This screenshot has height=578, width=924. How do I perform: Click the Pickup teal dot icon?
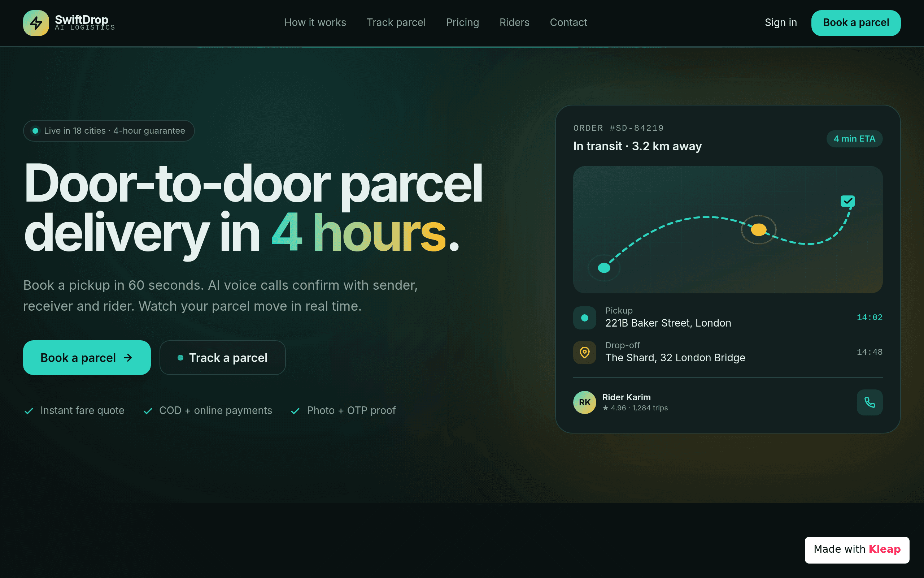tap(585, 318)
